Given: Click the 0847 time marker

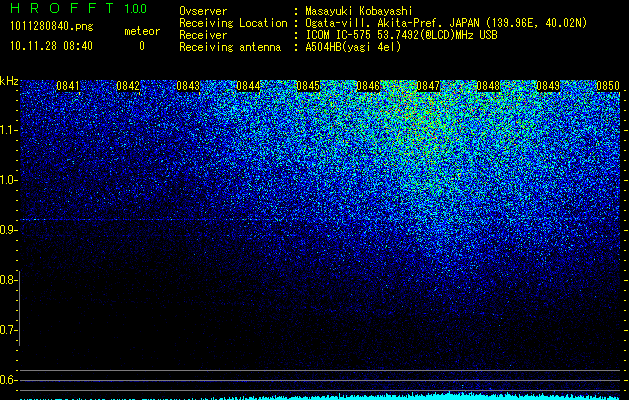Looking at the screenshot, I should pos(428,86).
